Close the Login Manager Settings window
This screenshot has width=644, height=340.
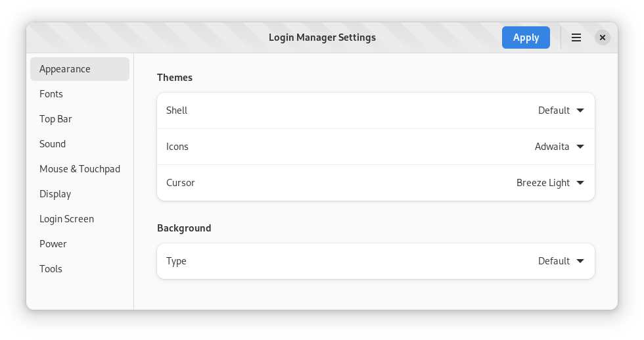click(x=602, y=37)
